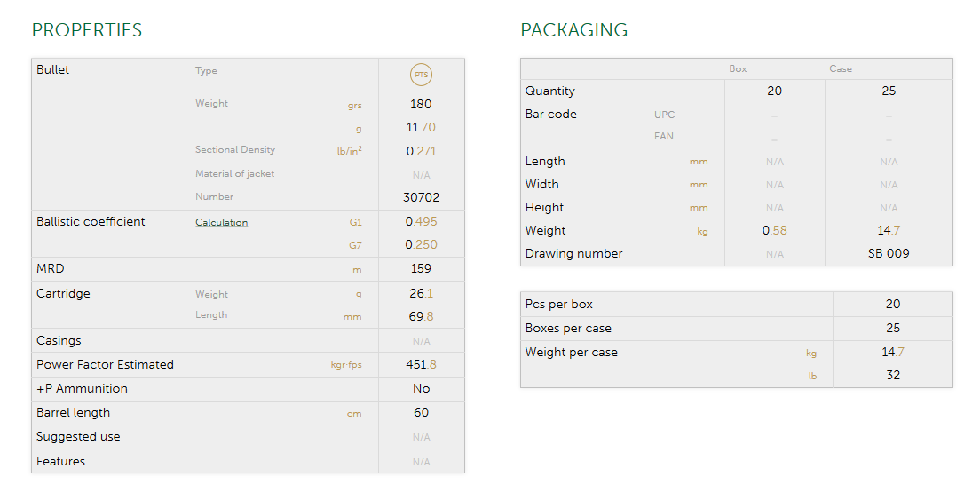Click the Case column header
980x501 pixels.
(840, 69)
